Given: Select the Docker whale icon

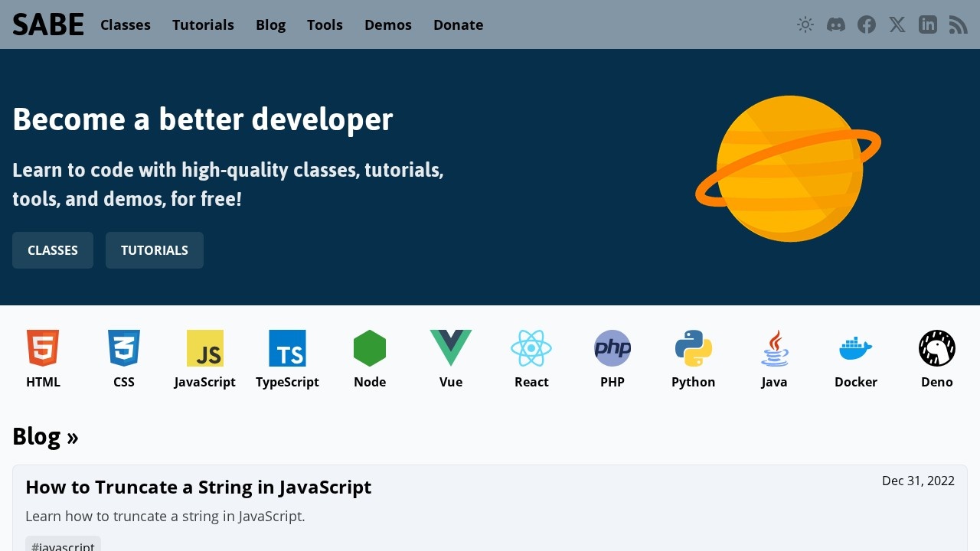Looking at the screenshot, I should (856, 348).
